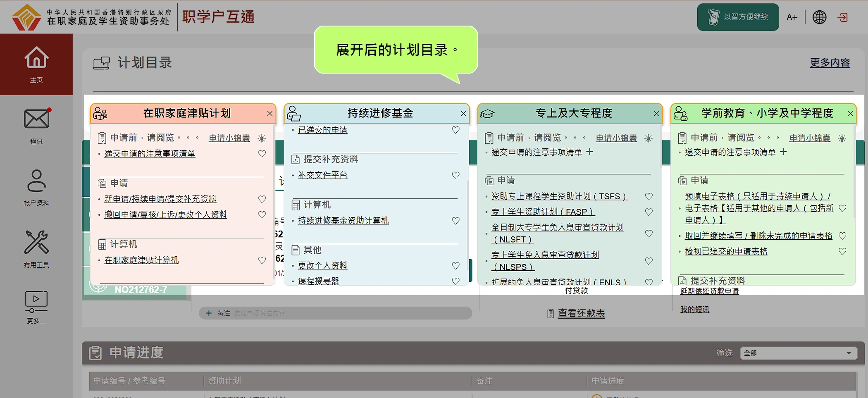Screen dimensions: 868x398
Task: Favorite 新申请/持续申请/提交补充资料 heart
Action: [262, 199]
